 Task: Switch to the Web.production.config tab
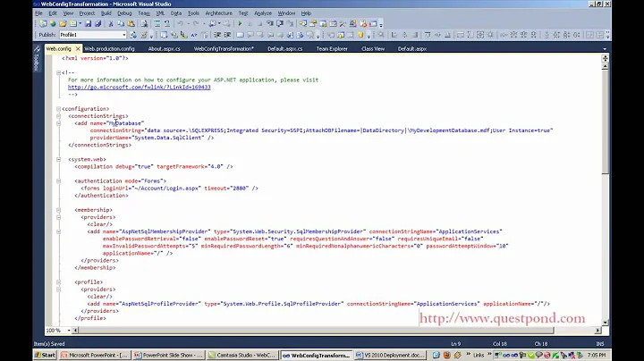coord(109,49)
